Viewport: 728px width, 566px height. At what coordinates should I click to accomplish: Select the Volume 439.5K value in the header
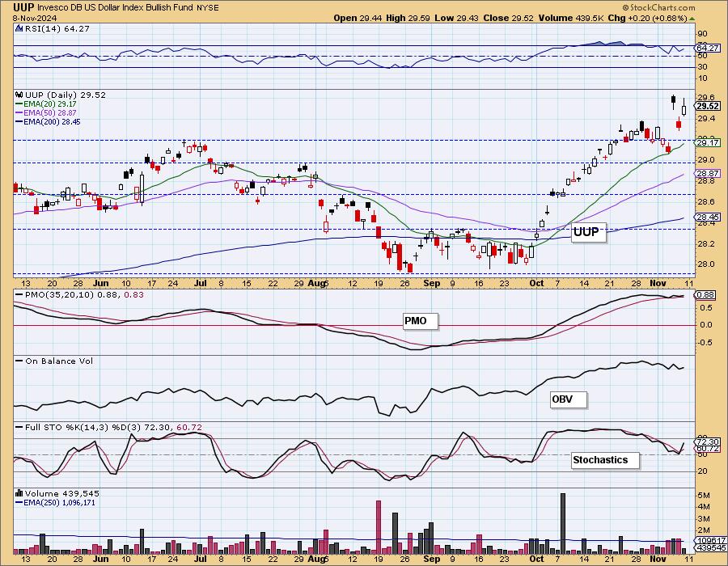pos(570,18)
